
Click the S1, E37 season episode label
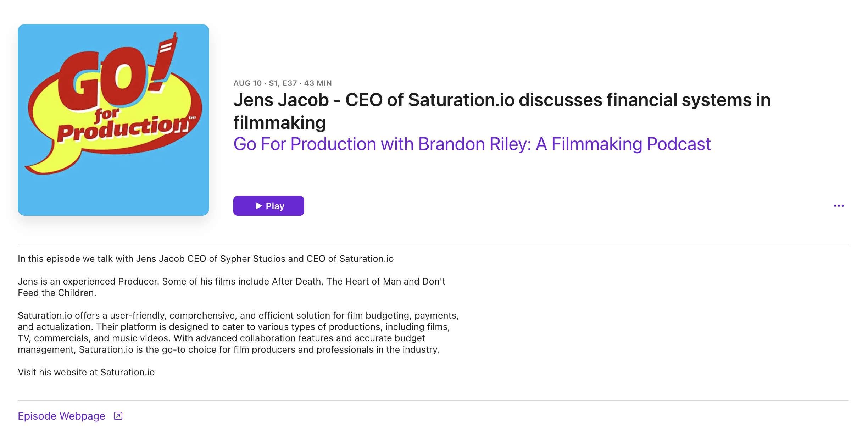[x=283, y=83]
